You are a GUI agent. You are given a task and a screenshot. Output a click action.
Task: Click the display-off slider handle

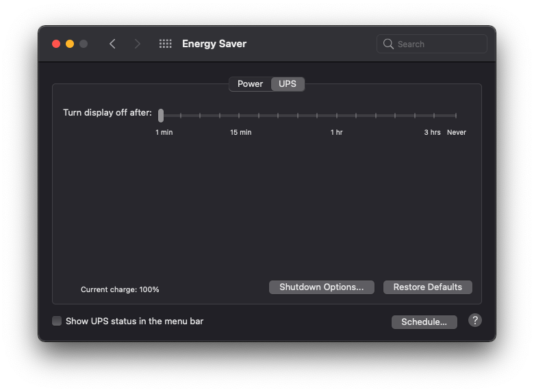pyautogui.click(x=161, y=116)
